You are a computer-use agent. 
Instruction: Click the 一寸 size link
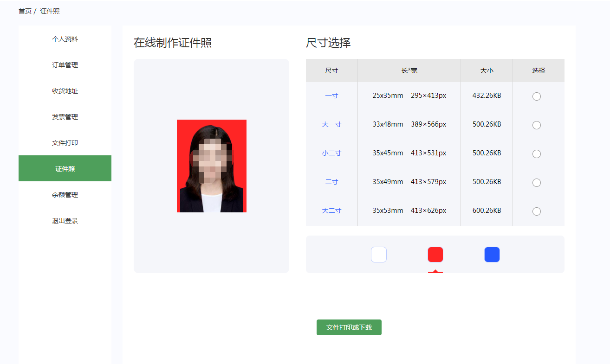(x=331, y=96)
